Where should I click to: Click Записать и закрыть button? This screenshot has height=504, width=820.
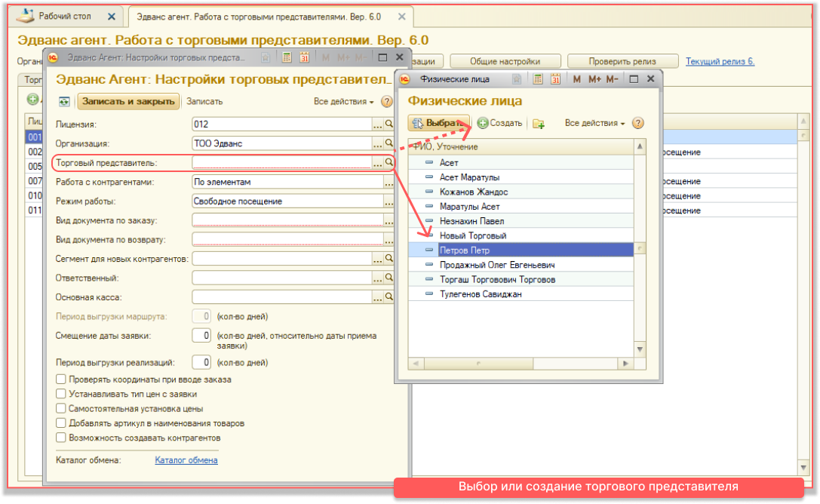(x=128, y=101)
